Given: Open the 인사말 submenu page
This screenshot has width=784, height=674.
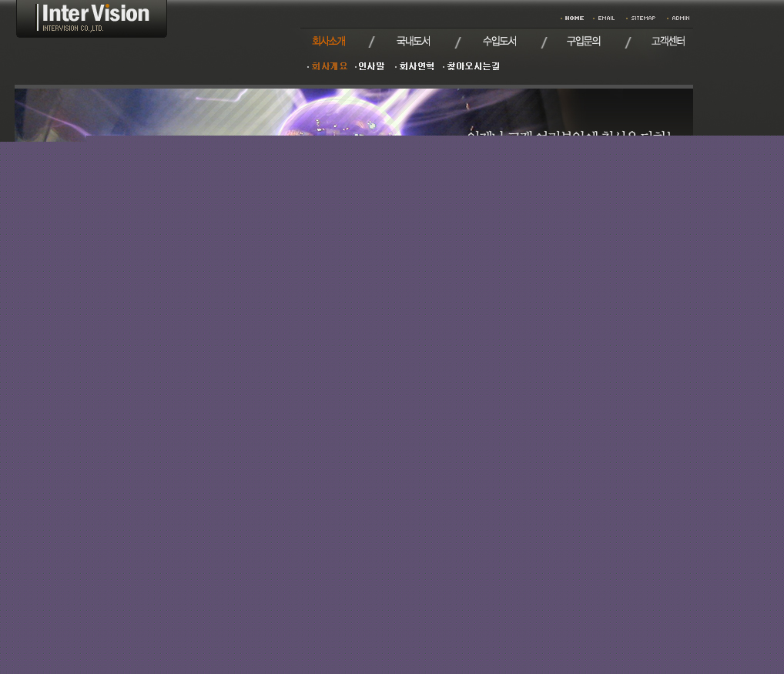Looking at the screenshot, I should [371, 67].
